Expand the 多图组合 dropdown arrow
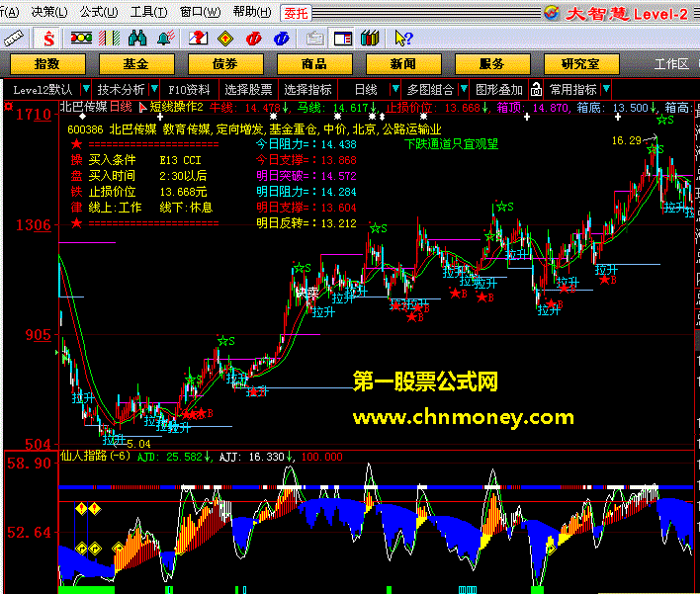 [x=464, y=89]
